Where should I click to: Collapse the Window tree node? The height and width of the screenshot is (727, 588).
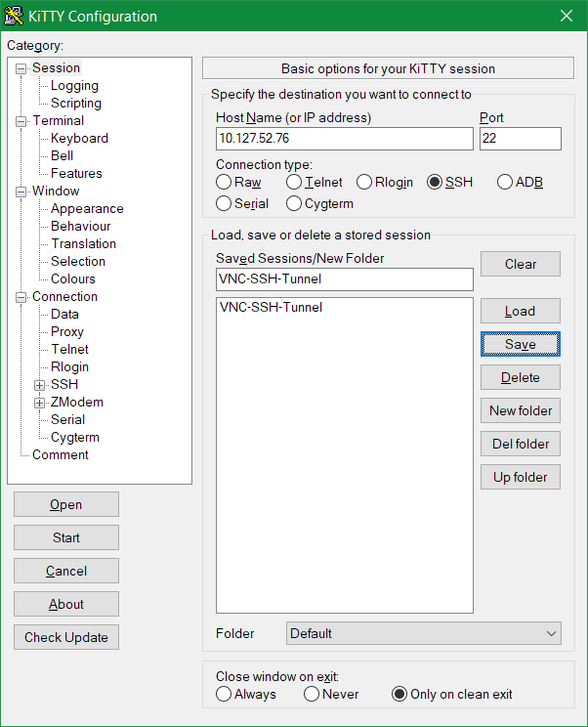coord(21,192)
